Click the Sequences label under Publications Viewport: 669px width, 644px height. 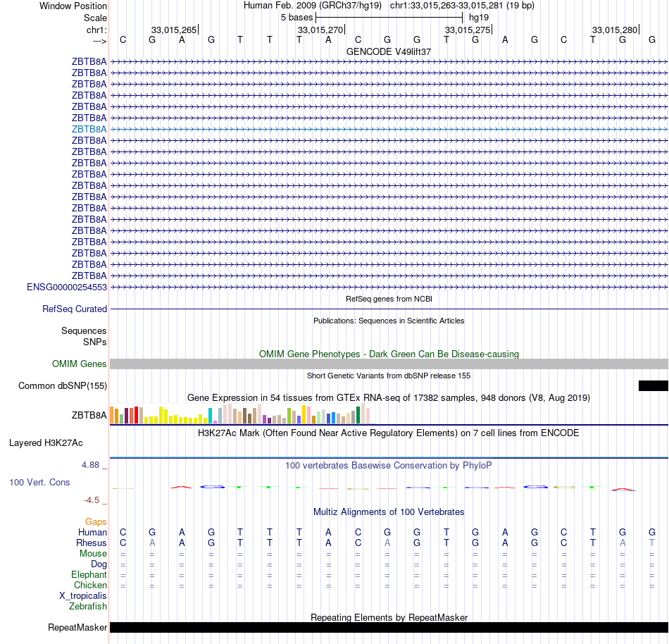pyautogui.click(x=84, y=330)
